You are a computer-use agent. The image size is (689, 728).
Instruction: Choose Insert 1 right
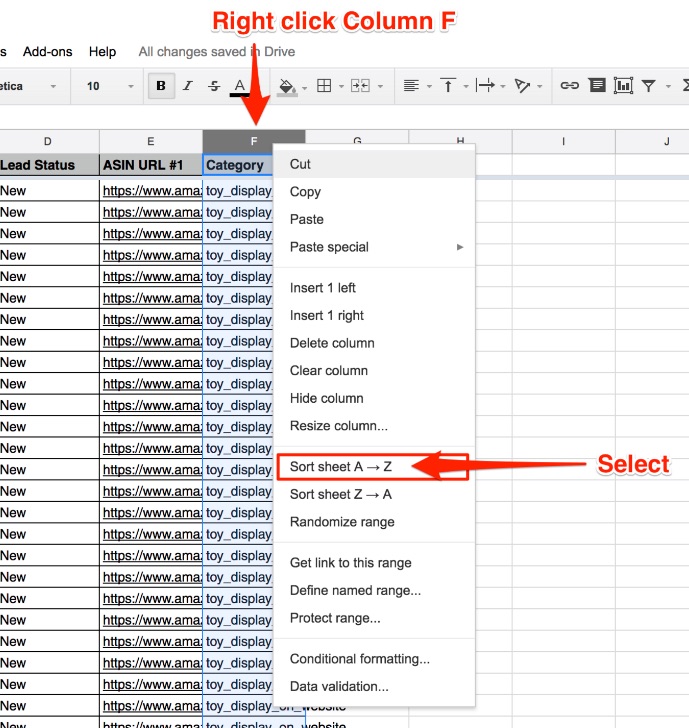tap(374, 315)
